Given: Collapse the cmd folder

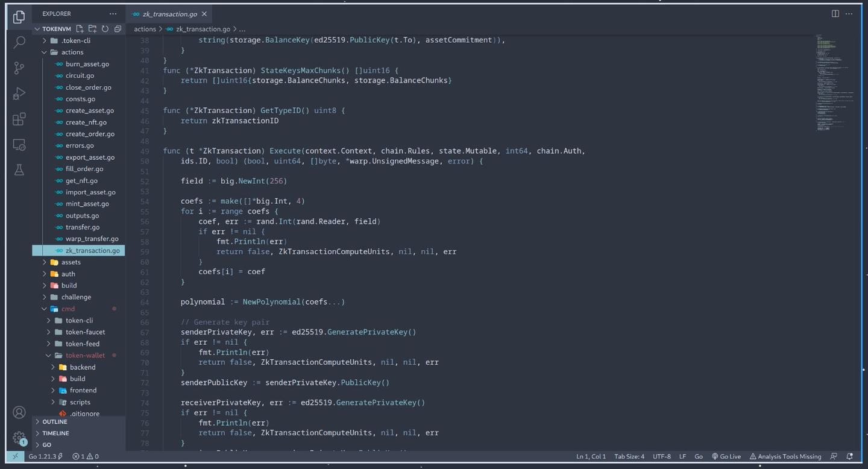Looking at the screenshot, I should [78, 309].
